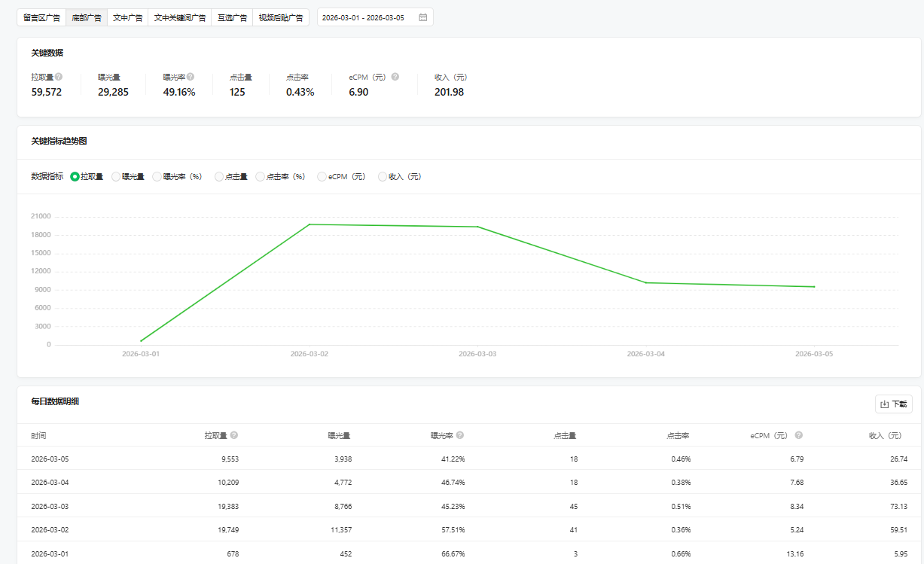Select the 曝光量 trend metric radio button
The width and height of the screenshot is (924, 564).
(x=116, y=177)
